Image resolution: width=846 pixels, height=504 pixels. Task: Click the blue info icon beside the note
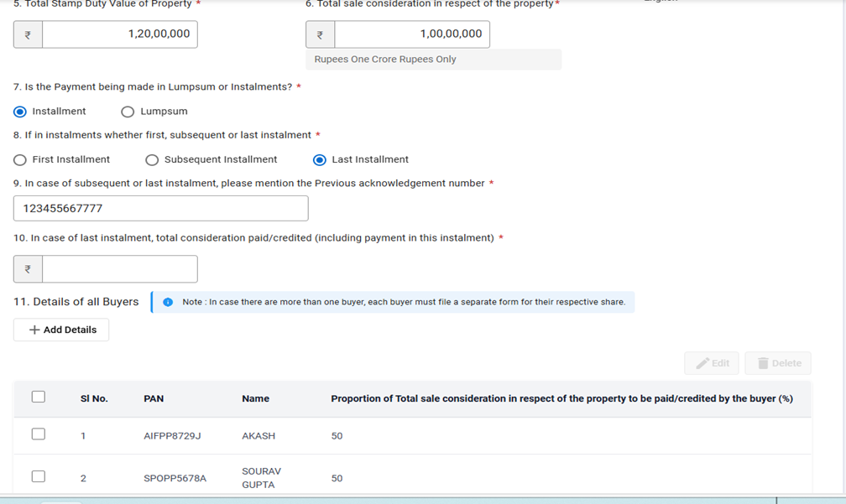(x=168, y=302)
